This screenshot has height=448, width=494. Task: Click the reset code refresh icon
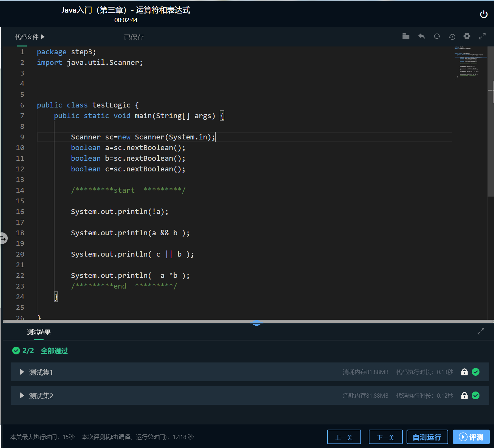coord(437,36)
